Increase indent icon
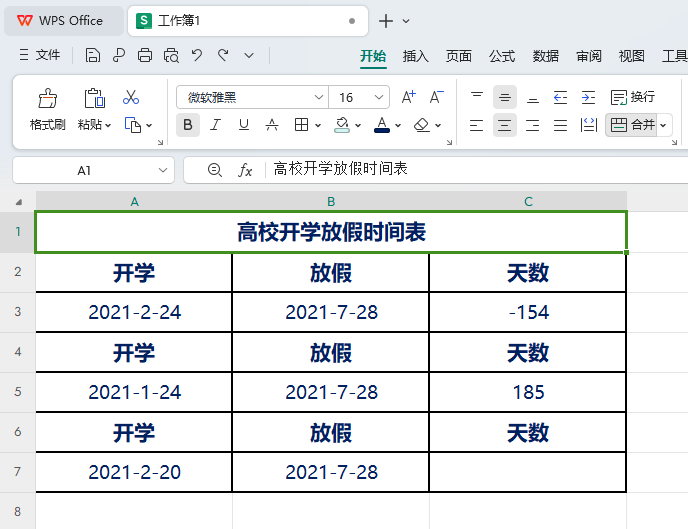Image resolution: width=688 pixels, height=529 pixels. click(x=588, y=97)
